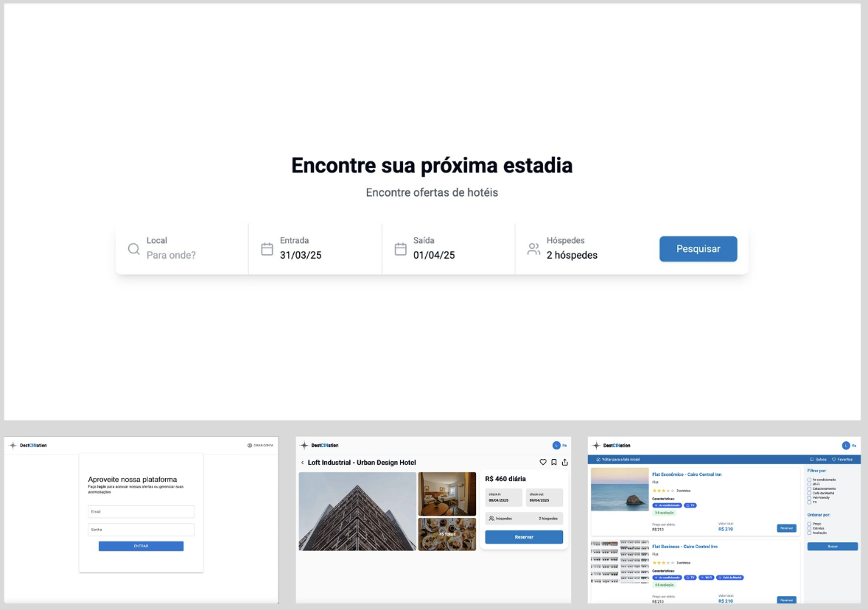Go back with the arrow beside Loft Industrial title
The image size is (868, 610).
pos(302,462)
